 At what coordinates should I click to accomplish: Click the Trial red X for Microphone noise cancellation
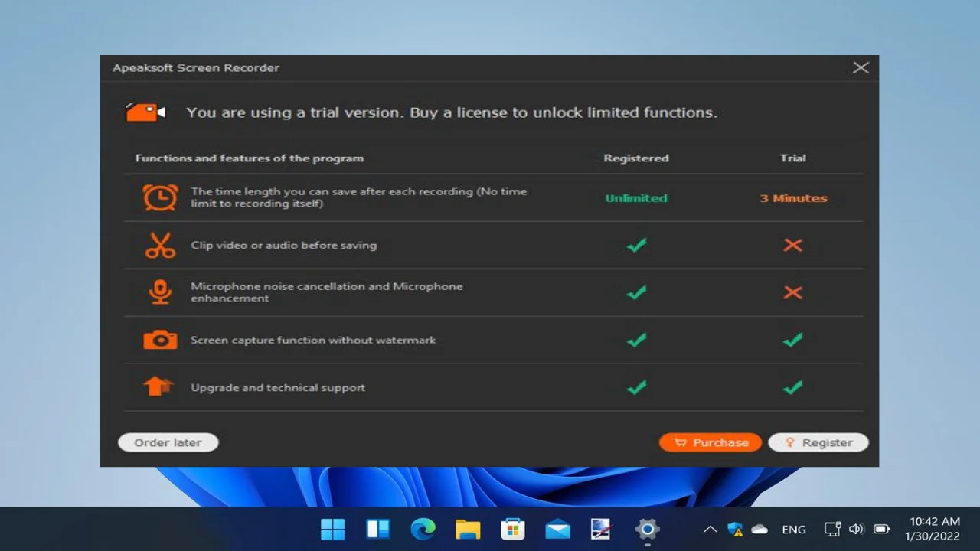[x=793, y=292]
